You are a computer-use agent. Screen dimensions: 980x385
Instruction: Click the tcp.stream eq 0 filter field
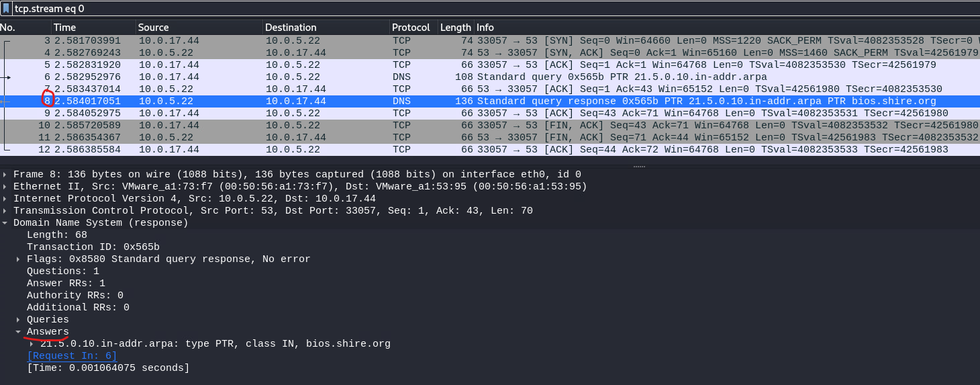(470, 9)
